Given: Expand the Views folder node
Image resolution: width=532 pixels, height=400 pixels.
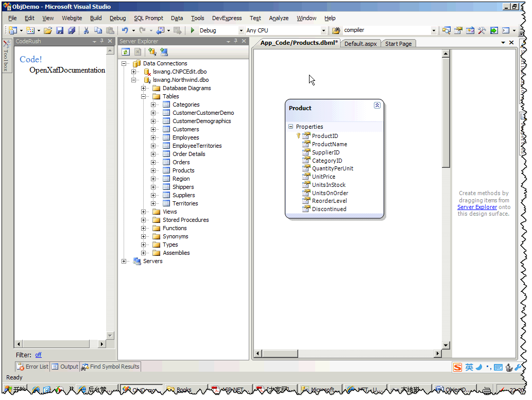Looking at the screenshot, I should coord(144,212).
